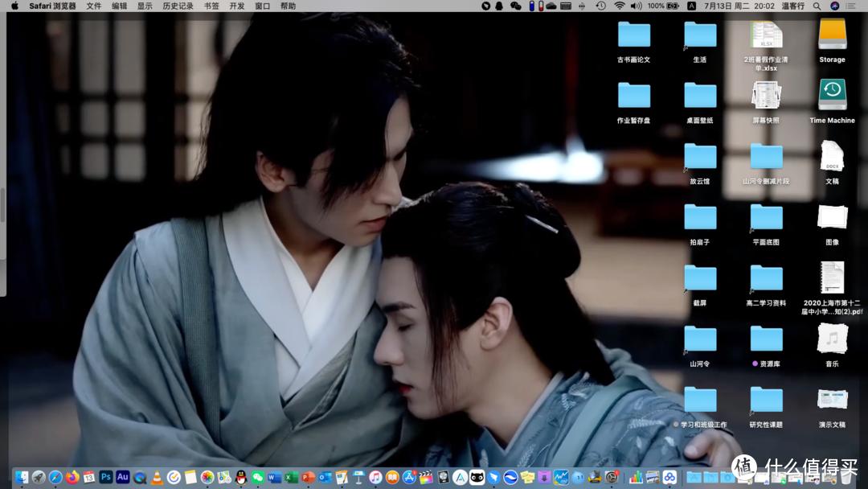Screen dimensions: 868x489
Task: Open the Apple menu
Action: 14,6
